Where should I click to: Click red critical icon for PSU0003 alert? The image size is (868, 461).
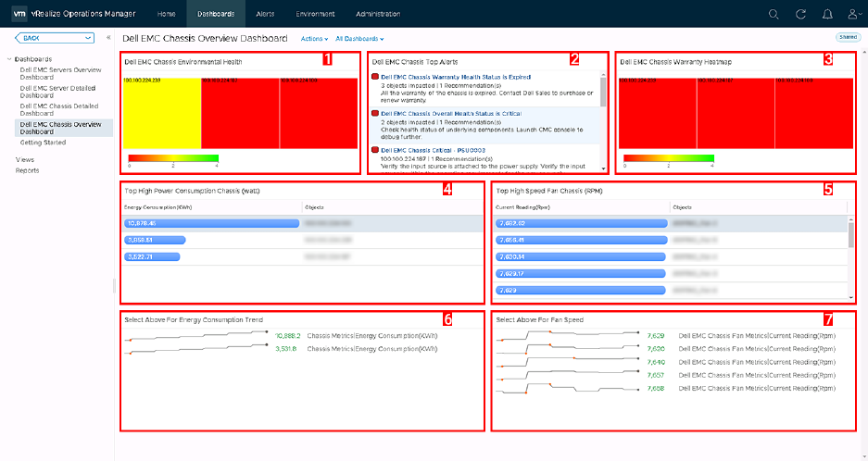375,149
